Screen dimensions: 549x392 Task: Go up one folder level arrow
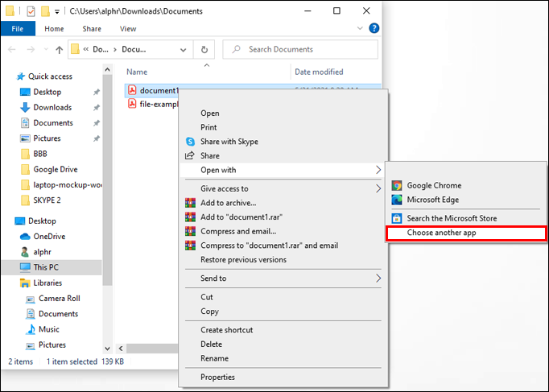(60, 50)
